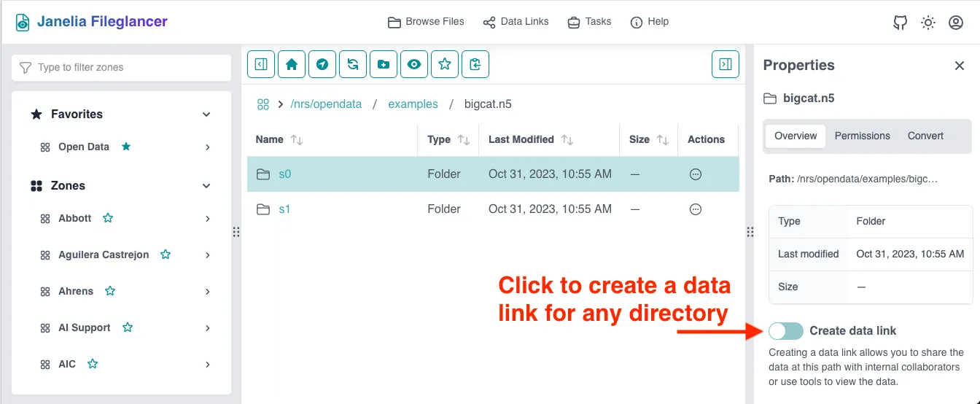Copy the path using the clipboard icon
Image resolution: width=980 pixels, height=404 pixels.
click(x=475, y=64)
